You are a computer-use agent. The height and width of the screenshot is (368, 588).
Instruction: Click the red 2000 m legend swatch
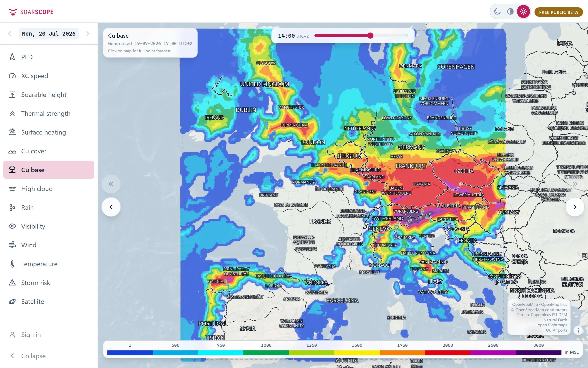(x=448, y=353)
